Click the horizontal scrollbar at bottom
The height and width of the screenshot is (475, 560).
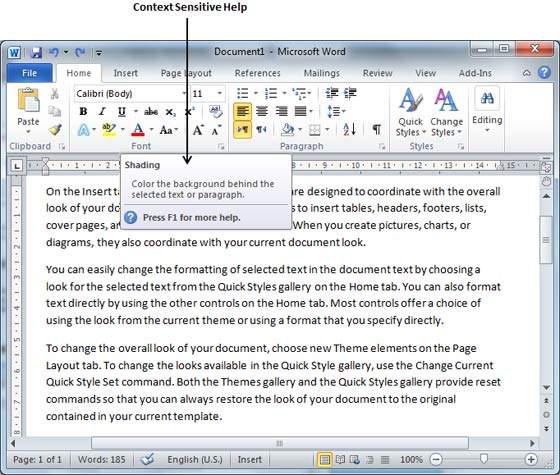click(x=280, y=443)
